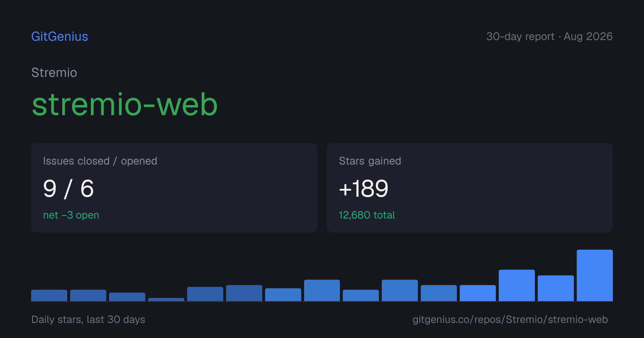Image resolution: width=644 pixels, height=338 pixels.
Task: Select the 12,680 total stars text
Action: coord(367,215)
